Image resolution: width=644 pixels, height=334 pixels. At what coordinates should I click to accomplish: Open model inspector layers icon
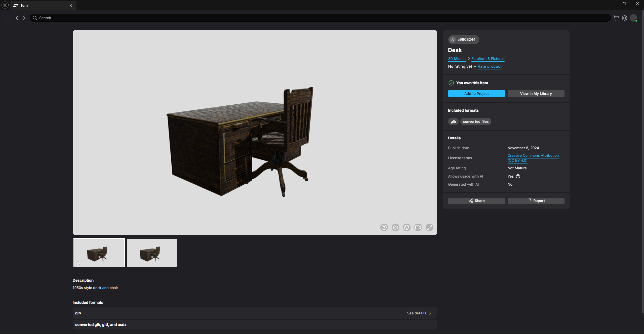click(x=407, y=227)
